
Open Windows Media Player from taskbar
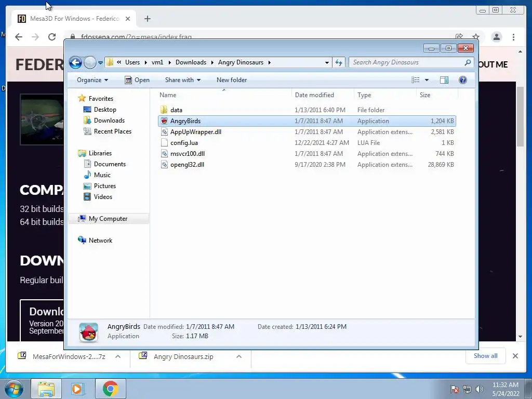point(77,389)
